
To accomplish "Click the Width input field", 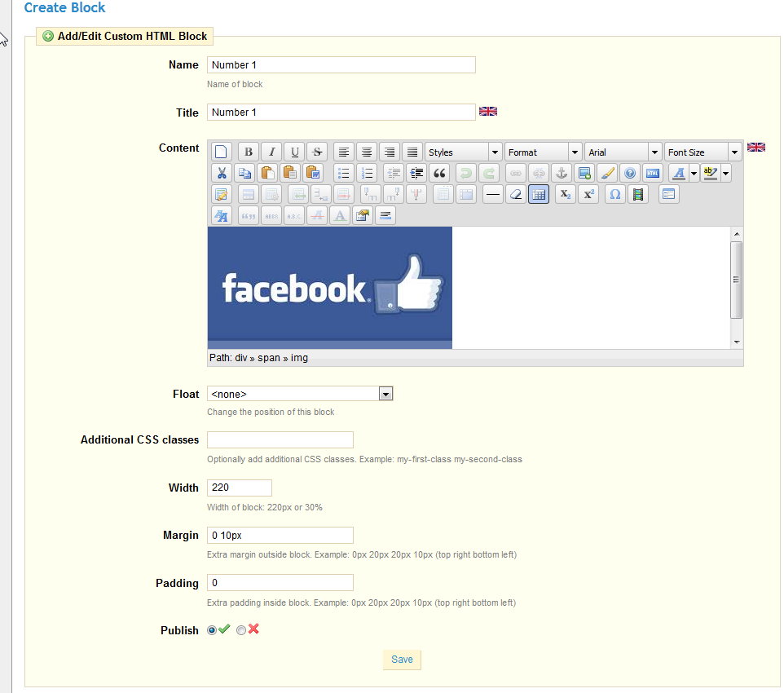I will click(240, 488).
